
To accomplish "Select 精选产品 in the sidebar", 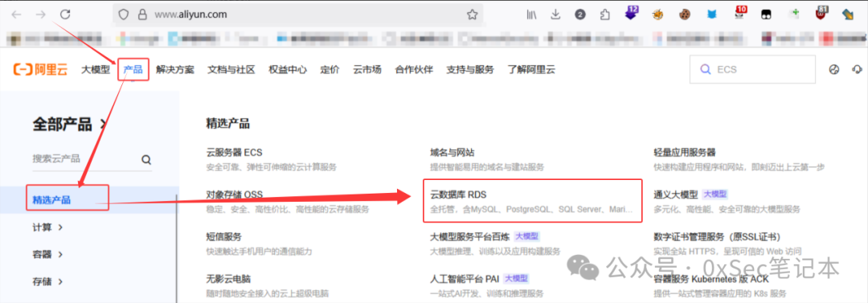I will (x=51, y=200).
